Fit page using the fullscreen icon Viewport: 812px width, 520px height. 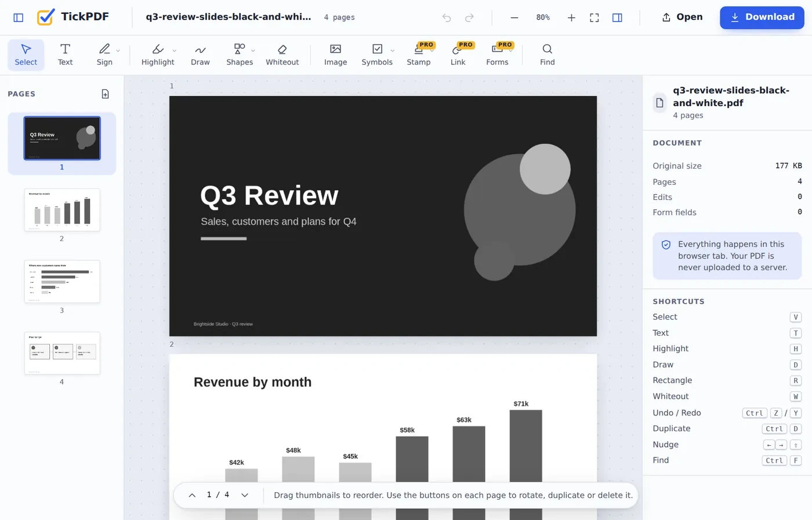pyautogui.click(x=594, y=17)
